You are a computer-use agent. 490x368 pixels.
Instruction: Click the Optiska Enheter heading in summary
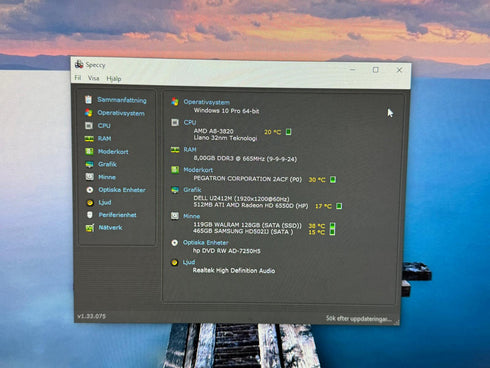tap(206, 242)
